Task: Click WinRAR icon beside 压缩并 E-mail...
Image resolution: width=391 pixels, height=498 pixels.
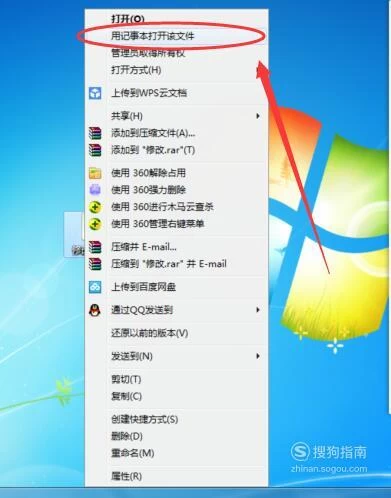Action: coord(95,247)
